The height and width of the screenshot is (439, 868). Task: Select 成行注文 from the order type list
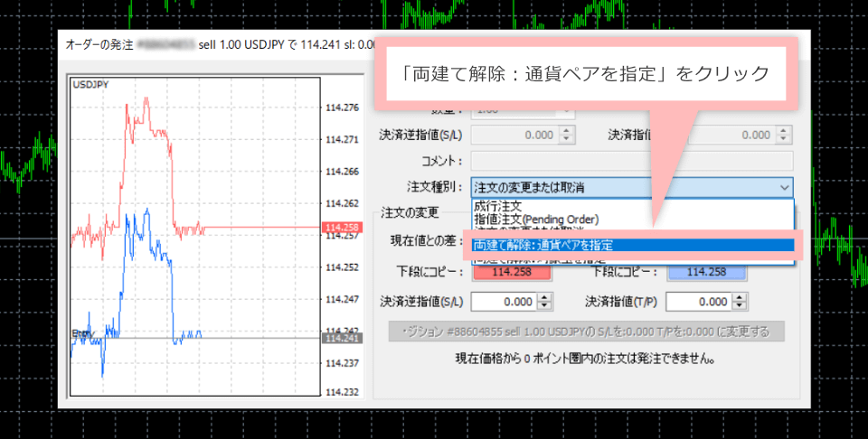tap(497, 207)
